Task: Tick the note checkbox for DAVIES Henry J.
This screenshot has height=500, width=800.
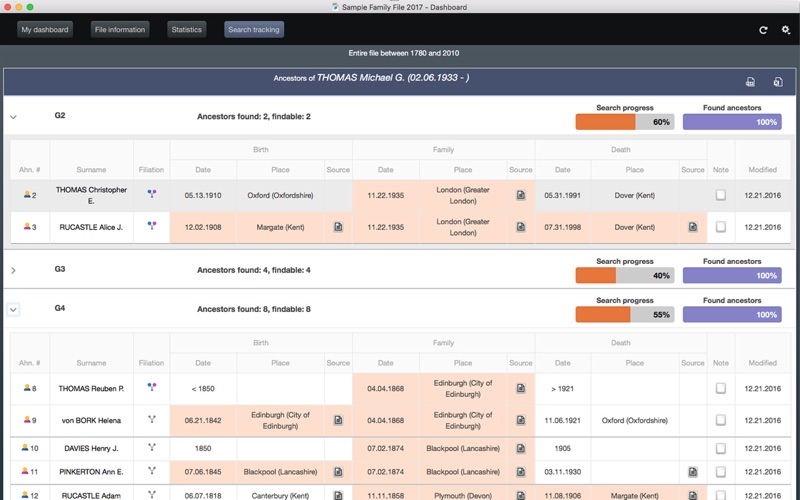Action: [x=721, y=449]
